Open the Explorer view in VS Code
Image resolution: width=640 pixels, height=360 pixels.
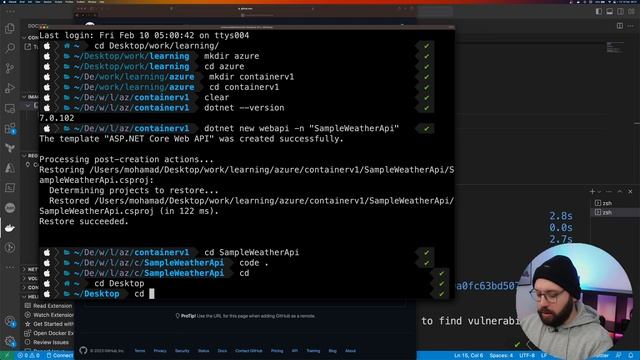(10, 28)
